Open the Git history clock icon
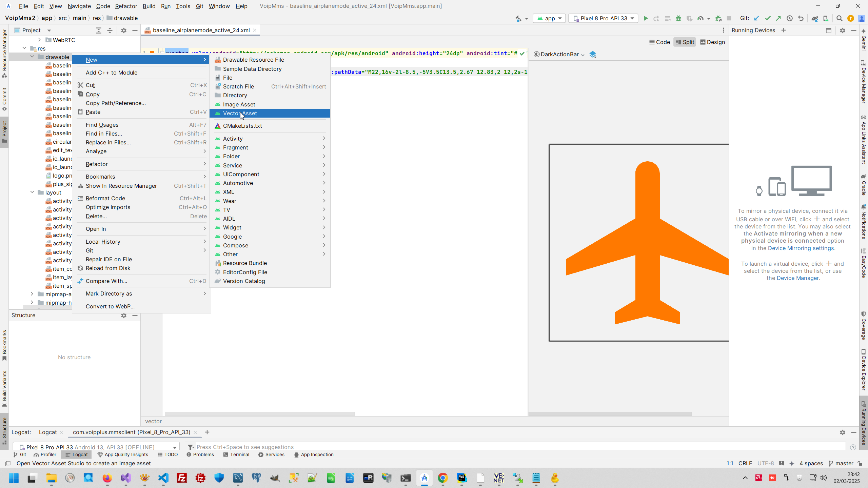Screen dimensions: 868x488 [x=790, y=18]
